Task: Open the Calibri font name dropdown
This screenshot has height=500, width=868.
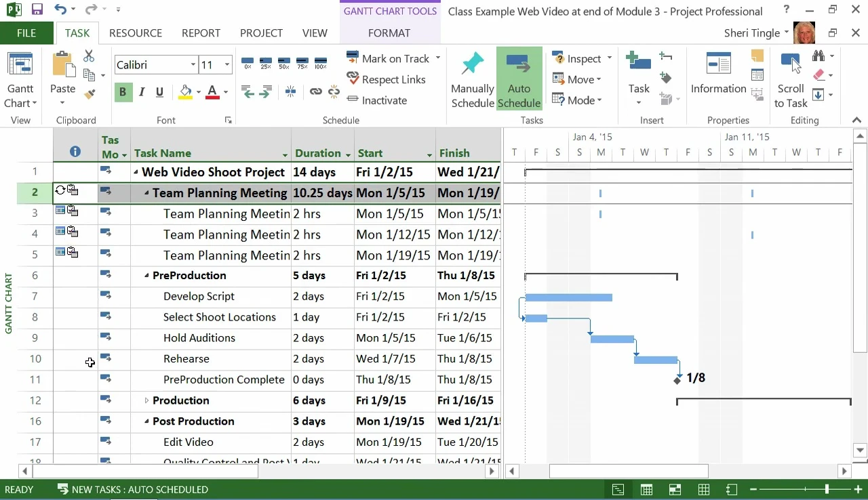Action: tap(193, 65)
